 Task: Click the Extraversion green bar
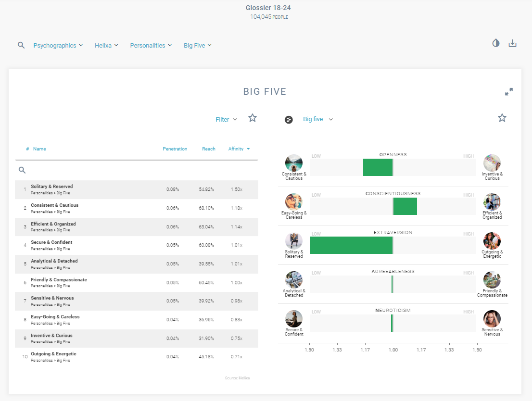352,245
